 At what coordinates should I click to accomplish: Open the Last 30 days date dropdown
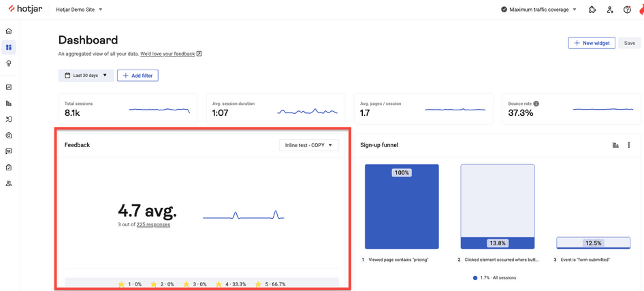click(x=86, y=75)
